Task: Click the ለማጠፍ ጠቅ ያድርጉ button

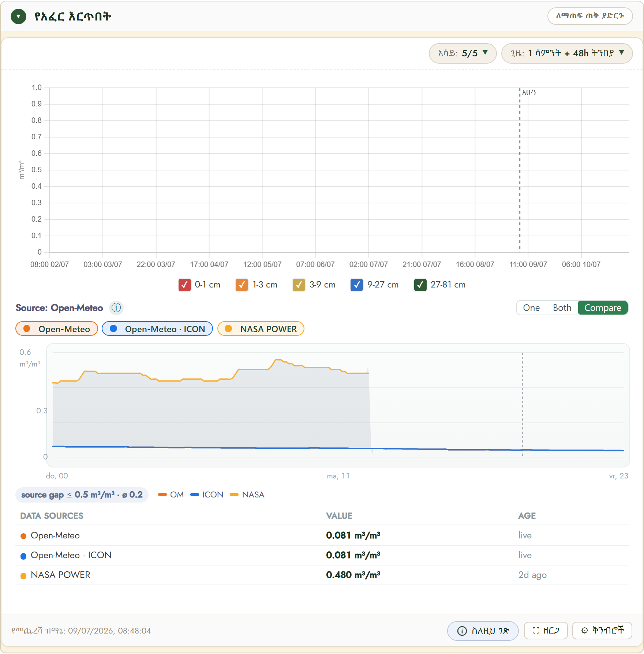Action: (590, 16)
